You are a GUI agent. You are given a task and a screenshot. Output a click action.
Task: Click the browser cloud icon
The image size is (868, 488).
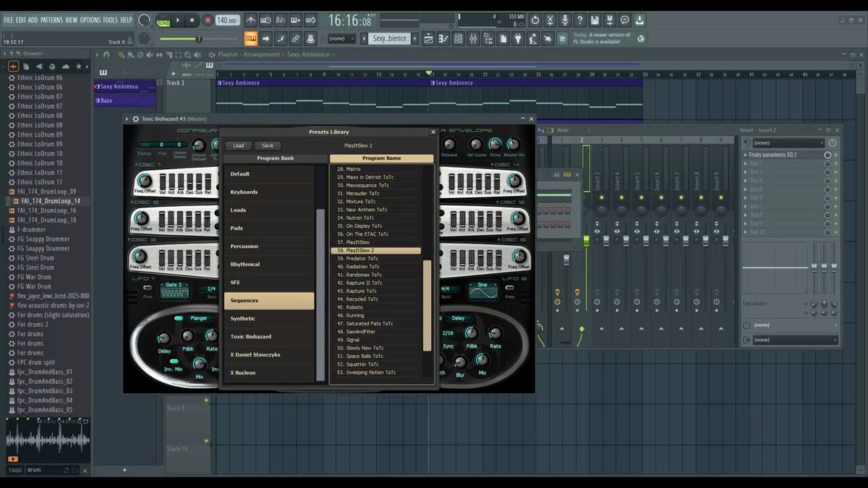coord(67,67)
